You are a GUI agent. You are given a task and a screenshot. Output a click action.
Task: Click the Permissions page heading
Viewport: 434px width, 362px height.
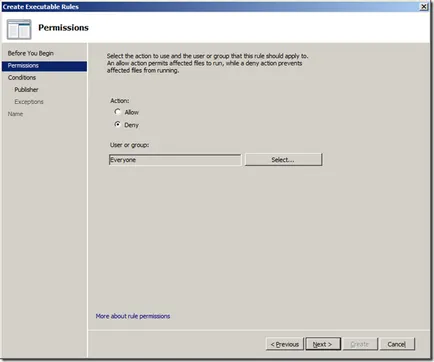[x=63, y=28]
